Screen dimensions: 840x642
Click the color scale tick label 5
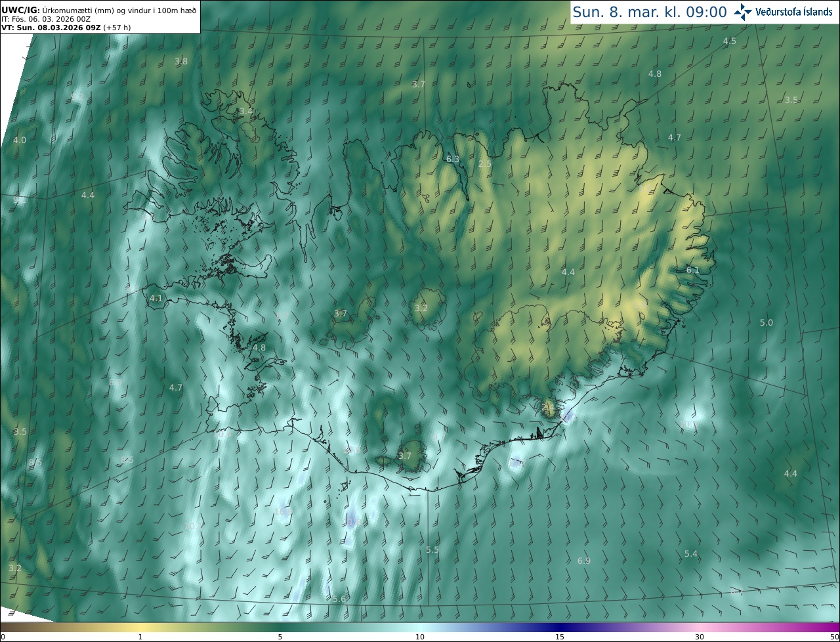tap(280, 637)
